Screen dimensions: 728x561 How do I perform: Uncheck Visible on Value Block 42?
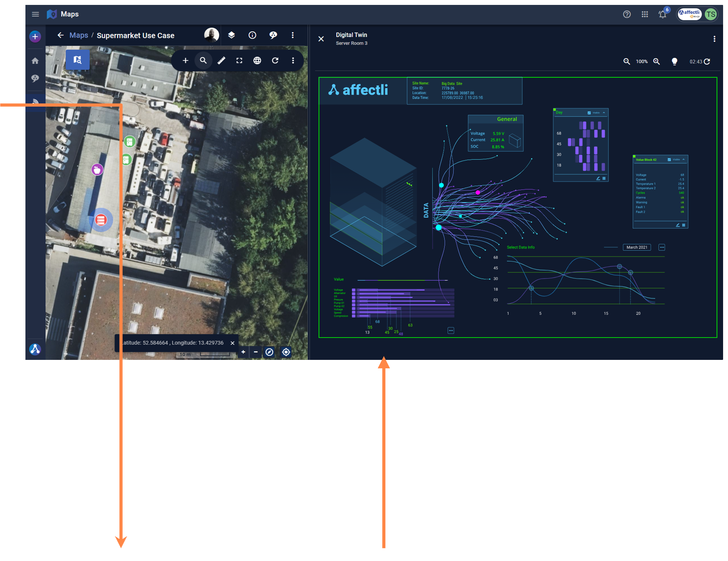point(669,160)
